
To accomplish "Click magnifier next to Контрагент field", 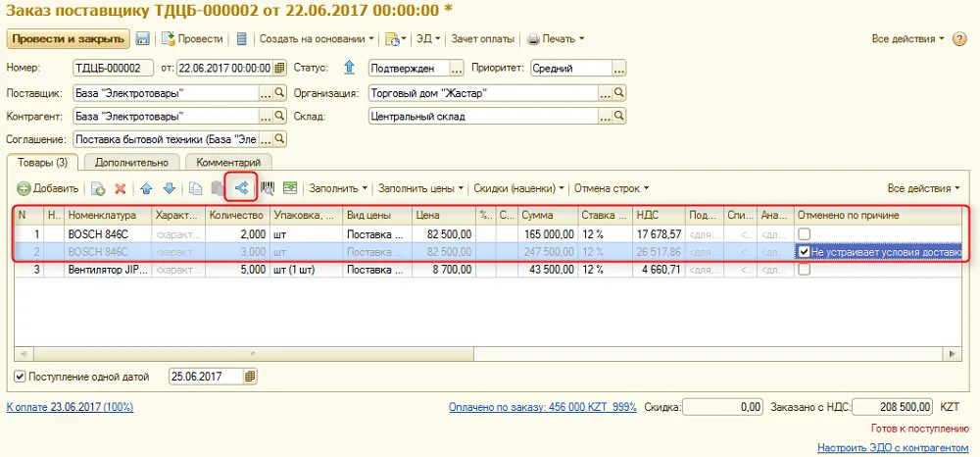I will click(280, 117).
